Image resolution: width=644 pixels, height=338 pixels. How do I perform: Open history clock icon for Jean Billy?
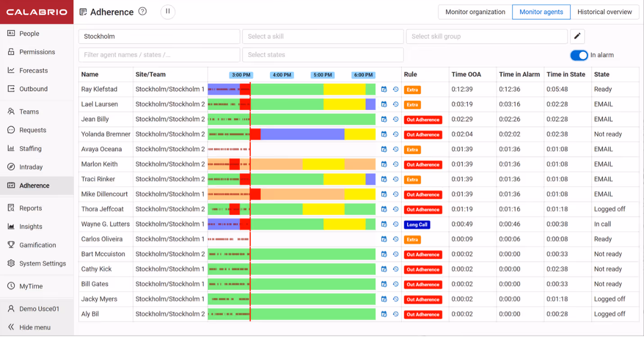pos(395,119)
